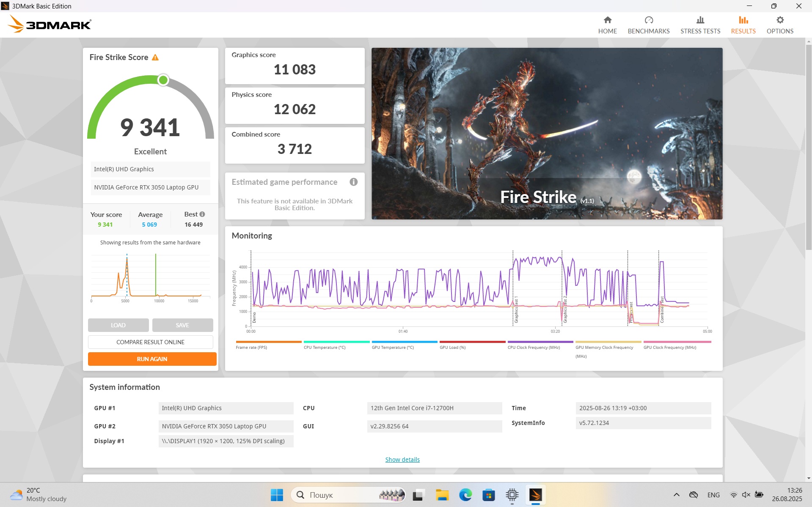The image size is (812, 507).
Task: Select the Results tab
Action: 743,25
